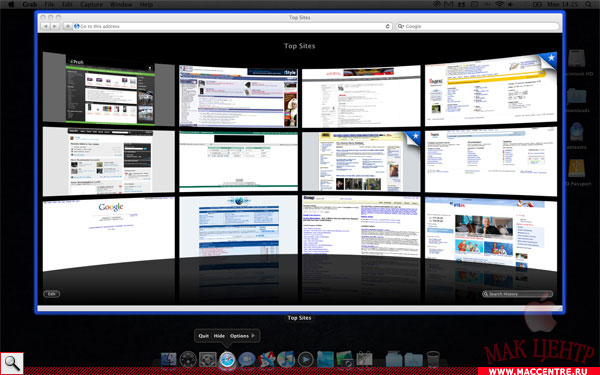Click the Safari icon in the Dock

(x=227, y=360)
